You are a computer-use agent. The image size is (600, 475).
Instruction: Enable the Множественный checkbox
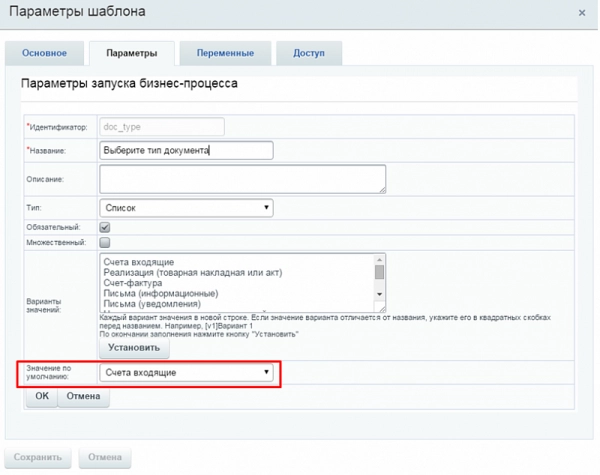(x=105, y=242)
